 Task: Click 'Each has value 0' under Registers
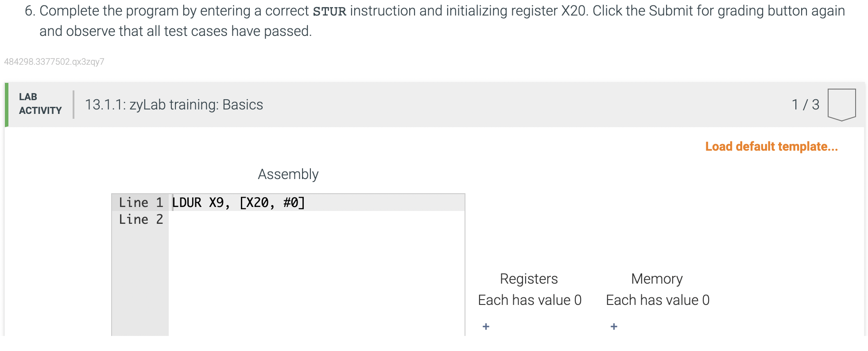[x=530, y=300]
